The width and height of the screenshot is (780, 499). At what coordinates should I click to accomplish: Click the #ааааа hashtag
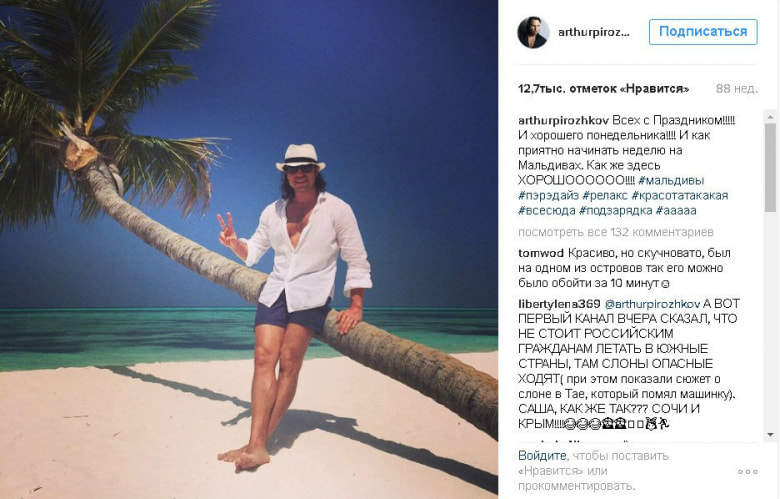678,211
